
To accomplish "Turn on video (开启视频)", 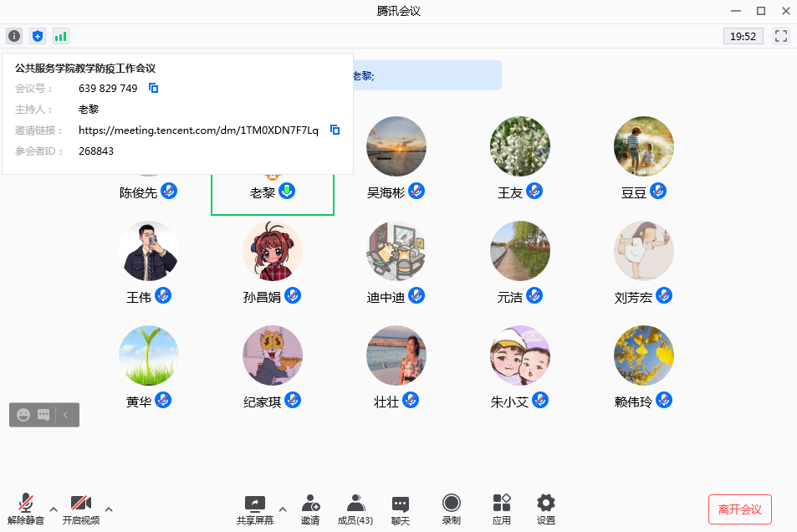I will pyautogui.click(x=80, y=509).
